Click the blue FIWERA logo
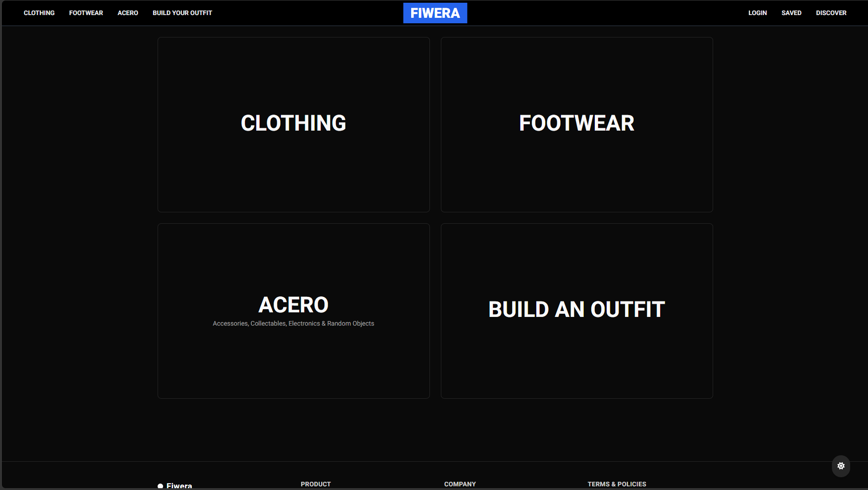The image size is (868, 490). pyautogui.click(x=435, y=13)
